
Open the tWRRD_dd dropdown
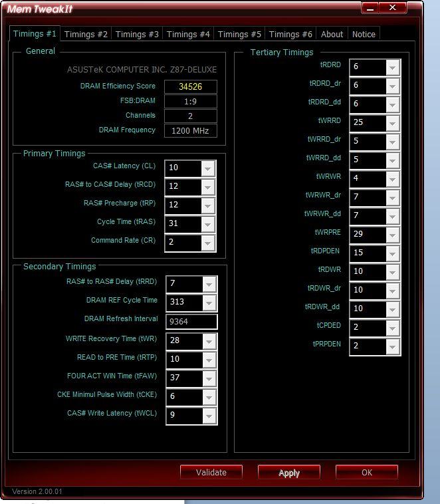[x=392, y=161]
